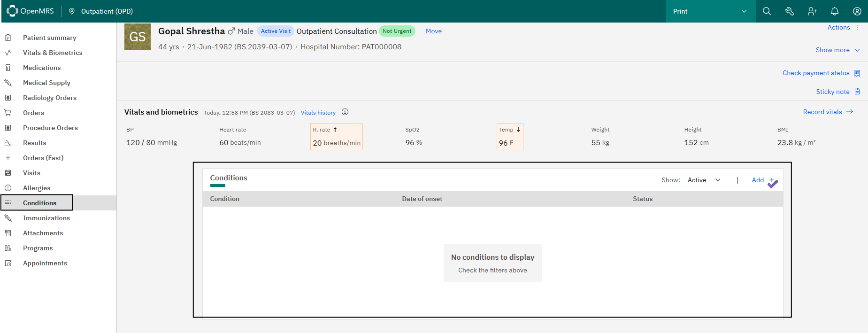Open Vitals history link

(x=318, y=113)
